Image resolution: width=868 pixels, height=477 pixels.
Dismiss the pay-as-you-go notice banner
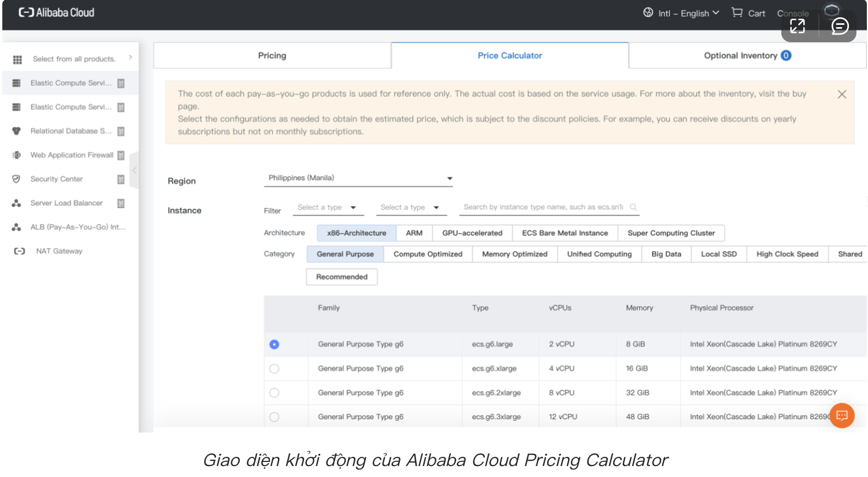coord(841,94)
